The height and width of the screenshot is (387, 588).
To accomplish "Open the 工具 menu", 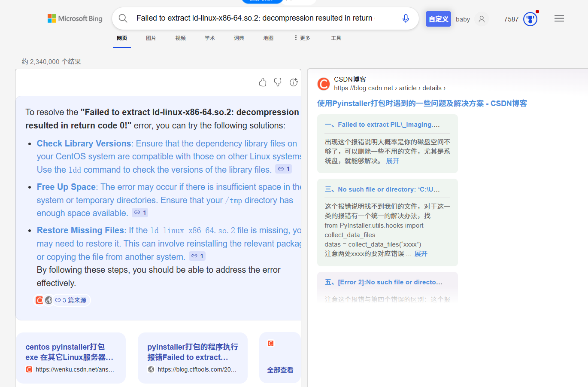I will pyautogui.click(x=336, y=38).
